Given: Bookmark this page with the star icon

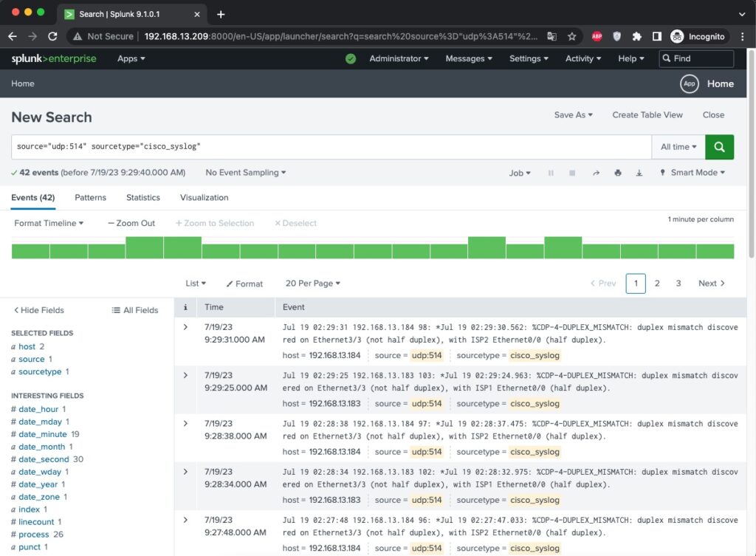Looking at the screenshot, I should point(572,37).
